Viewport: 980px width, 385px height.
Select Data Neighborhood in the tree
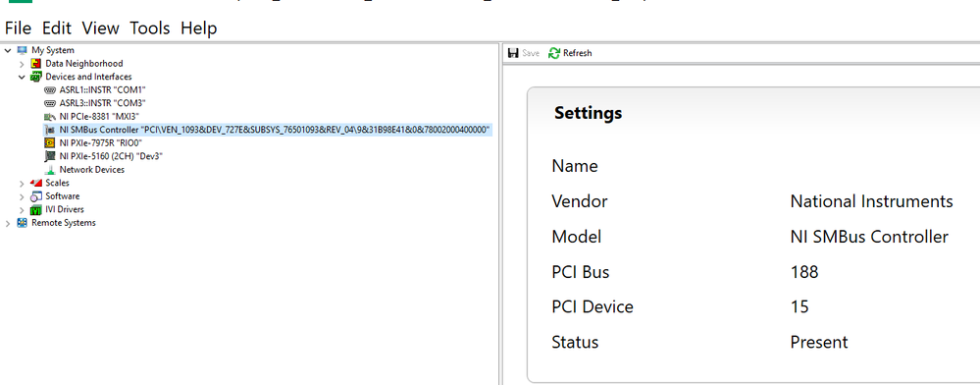coord(84,63)
